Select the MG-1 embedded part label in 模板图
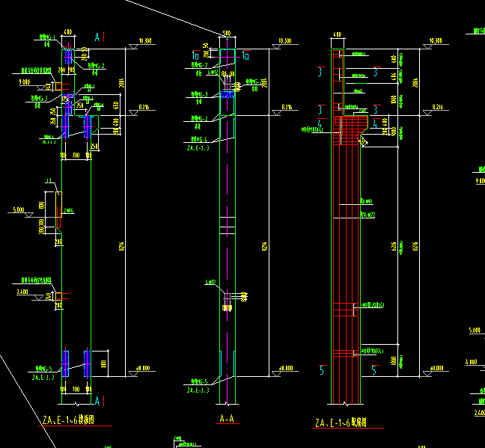The image size is (485, 448). (47, 37)
